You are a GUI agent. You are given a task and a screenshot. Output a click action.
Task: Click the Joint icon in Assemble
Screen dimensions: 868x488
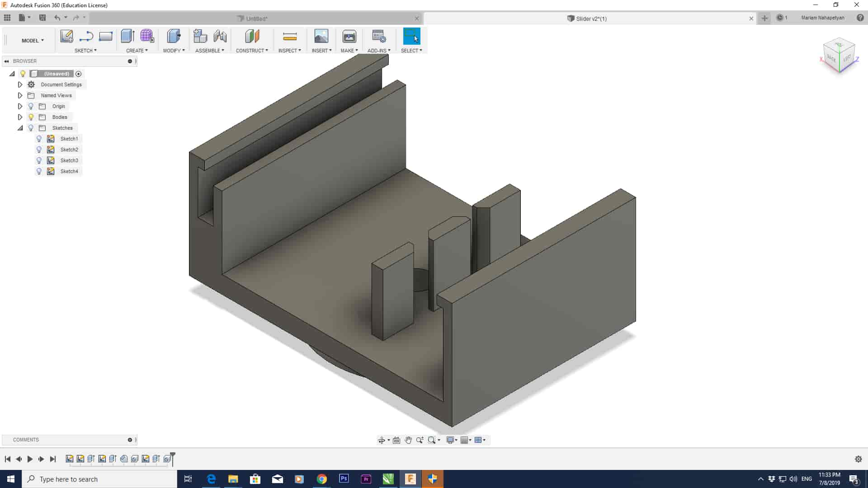click(x=220, y=36)
